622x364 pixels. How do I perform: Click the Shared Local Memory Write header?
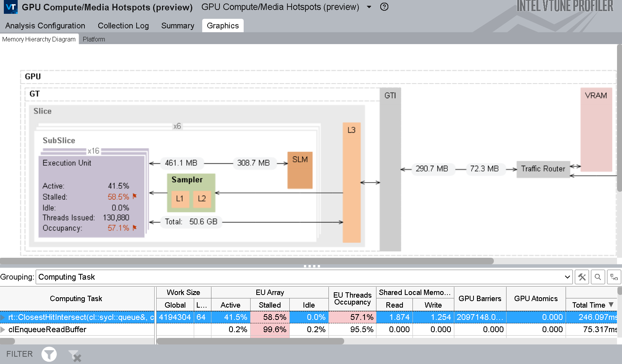coord(433,305)
